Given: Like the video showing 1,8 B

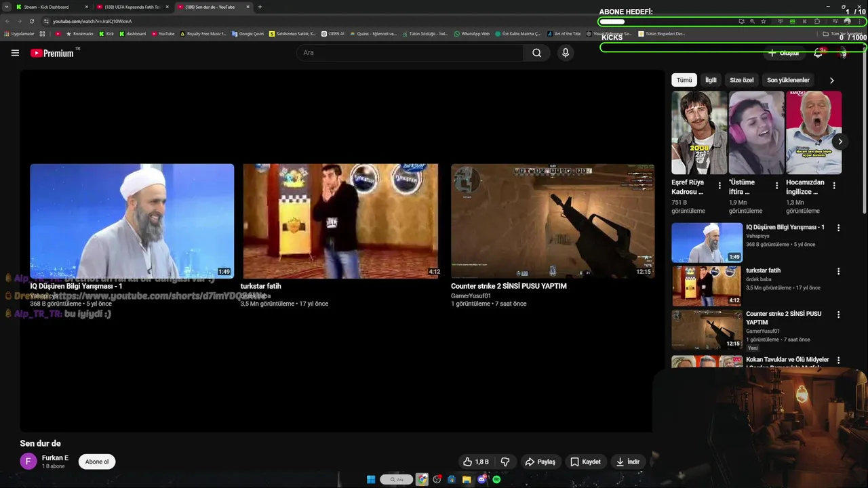Looking at the screenshot, I should click(475, 462).
